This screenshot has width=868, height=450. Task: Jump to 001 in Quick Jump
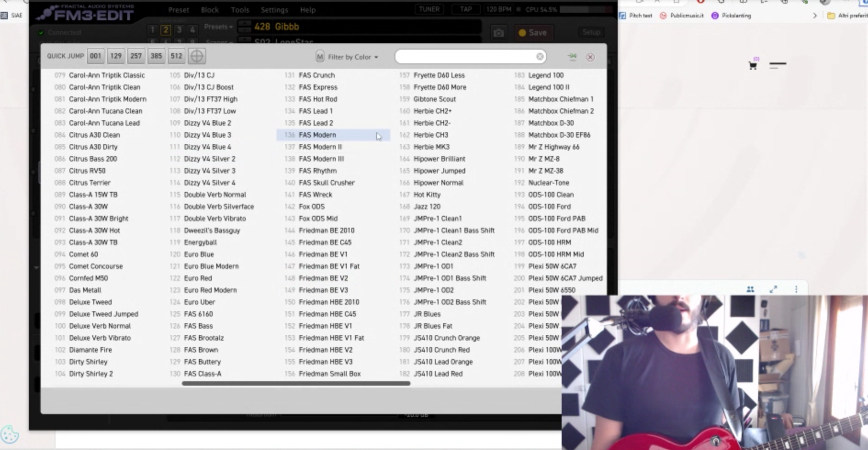[x=96, y=56]
